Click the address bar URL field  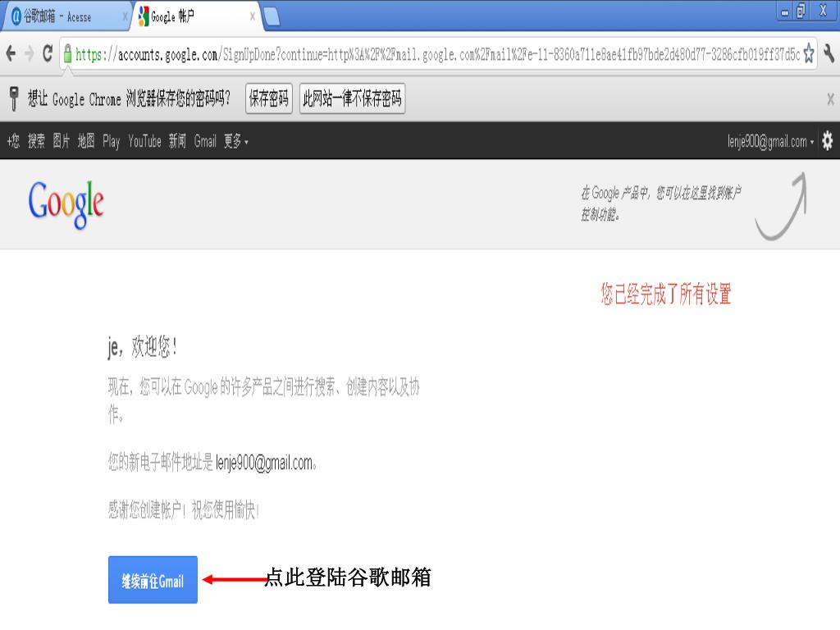point(437,54)
